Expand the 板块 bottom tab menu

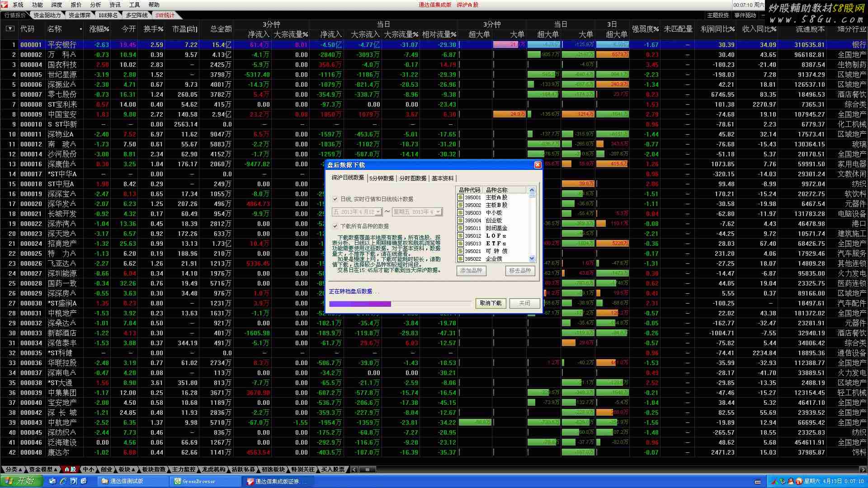pyautogui.click(x=127, y=469)
